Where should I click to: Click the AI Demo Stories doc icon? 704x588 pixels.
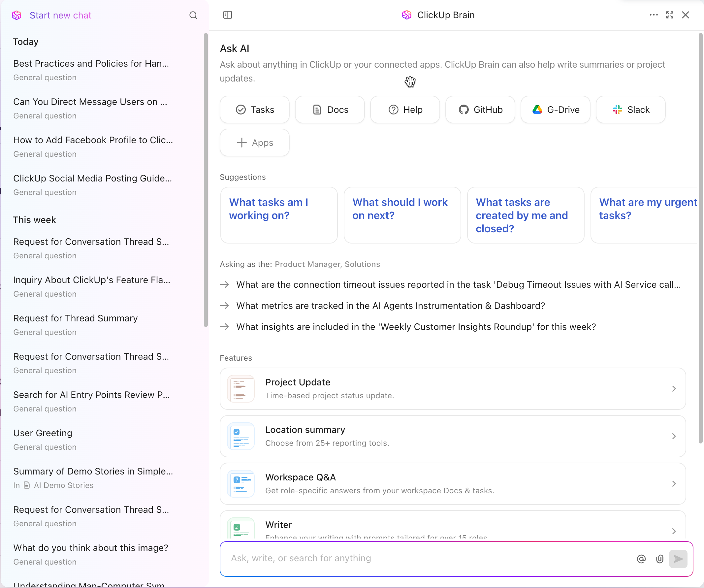click(x=27, y=485)
